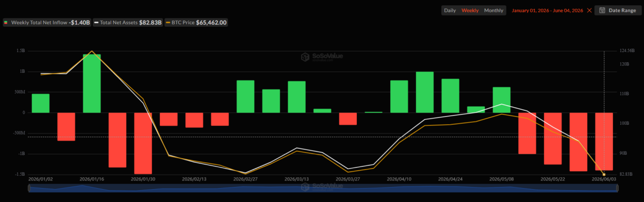Select the last red bar for 2026/06/03
Image resolution: width=644 pixels, height=202 pixels.
coord(604,141)
